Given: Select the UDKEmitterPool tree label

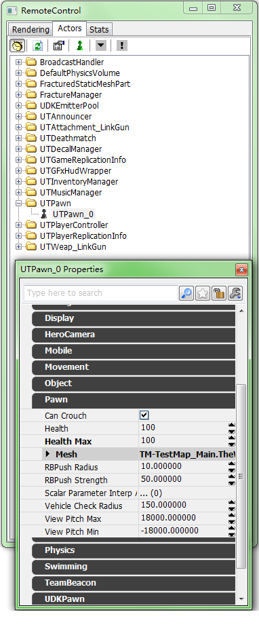Looking at the screenshot, I should pyautogui.click(x=69, y=106).
